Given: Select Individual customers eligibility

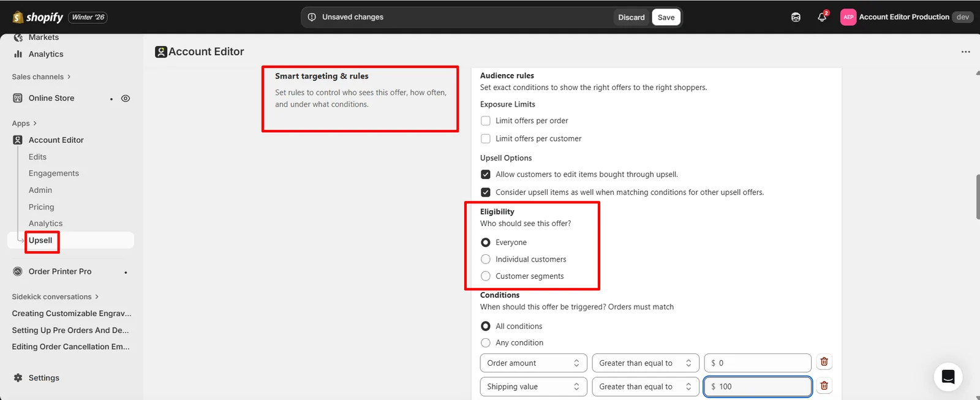Looking at the screenshot, I should point(486,259).
